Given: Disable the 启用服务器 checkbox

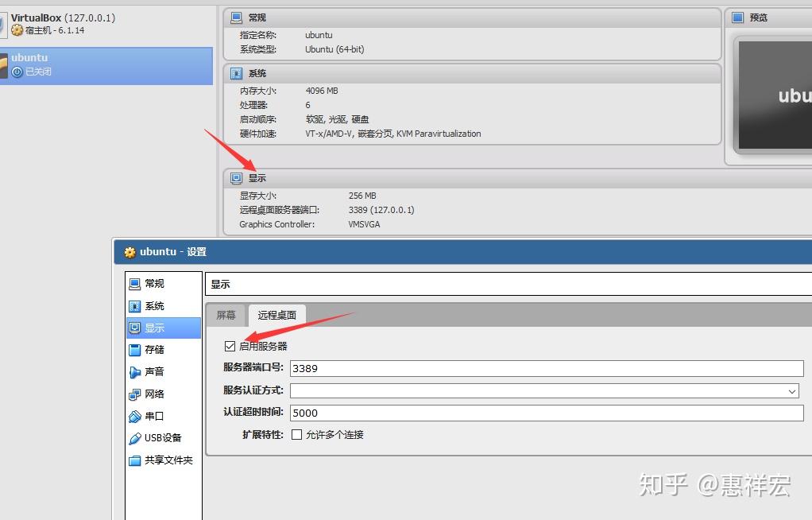Looking at the screenshot, I should (229, 346).
